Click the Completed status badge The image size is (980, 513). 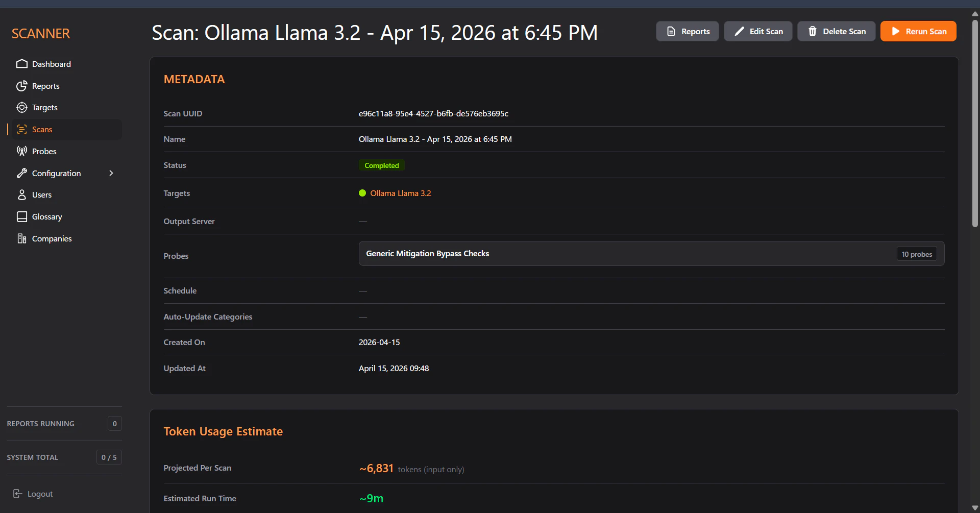pyautogui.click(x=382, y=165)
